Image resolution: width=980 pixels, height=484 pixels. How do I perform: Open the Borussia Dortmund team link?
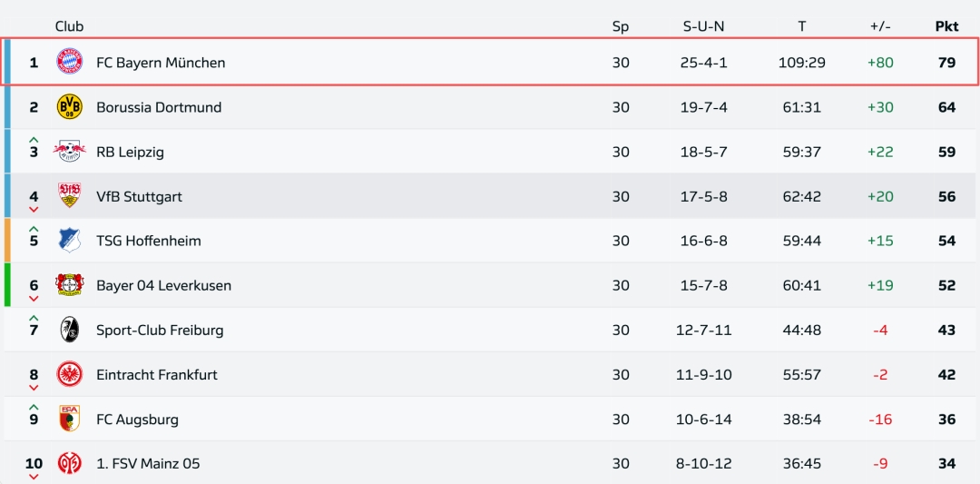click(159, 107)
